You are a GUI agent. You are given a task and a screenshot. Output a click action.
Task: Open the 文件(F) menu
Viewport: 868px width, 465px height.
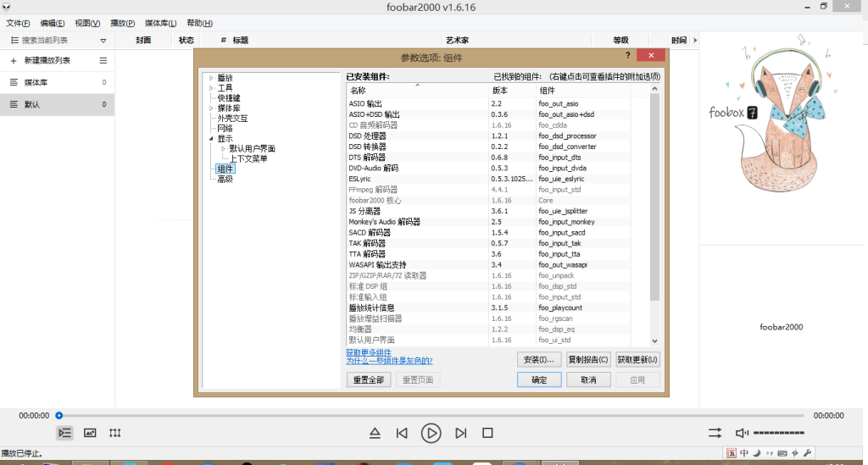point(18,23)
